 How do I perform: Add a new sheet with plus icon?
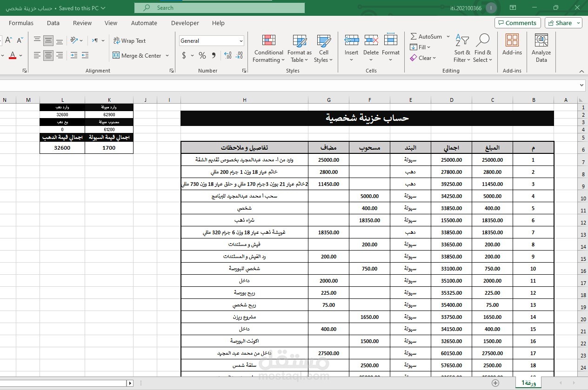tap(495, 383)
